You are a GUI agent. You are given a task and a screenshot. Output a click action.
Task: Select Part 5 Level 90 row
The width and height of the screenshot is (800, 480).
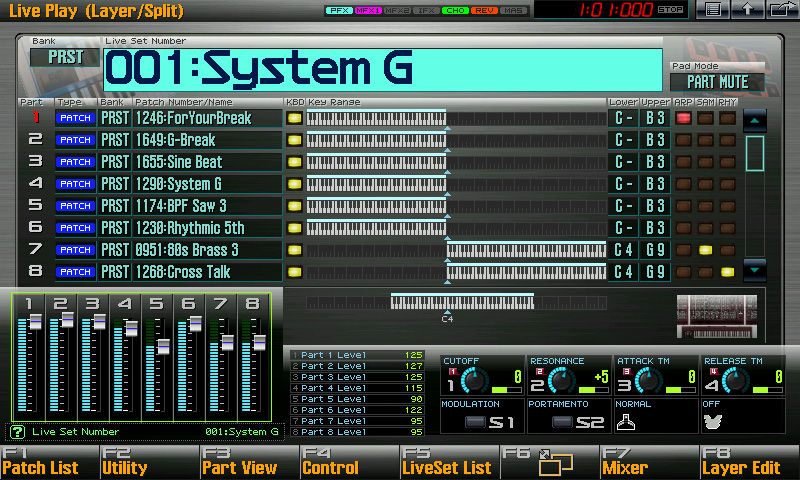[357, 399]
